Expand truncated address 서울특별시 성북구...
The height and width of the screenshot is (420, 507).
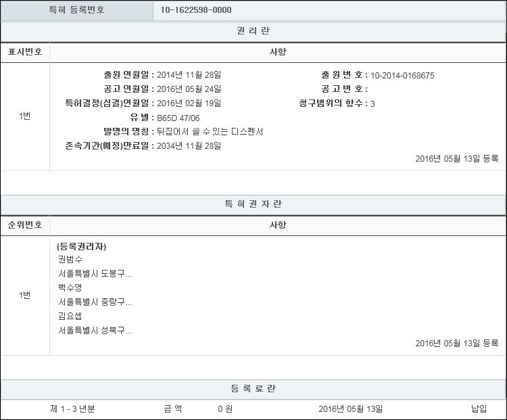[95, 331]
